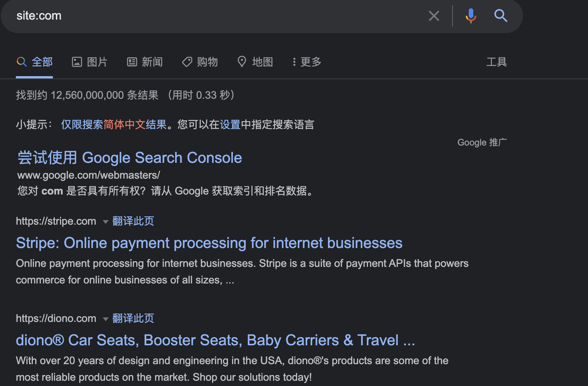588x386 pixels.
Task: Open the 尝试使用 Google Search Console link
Action: [x=130, y=158]
